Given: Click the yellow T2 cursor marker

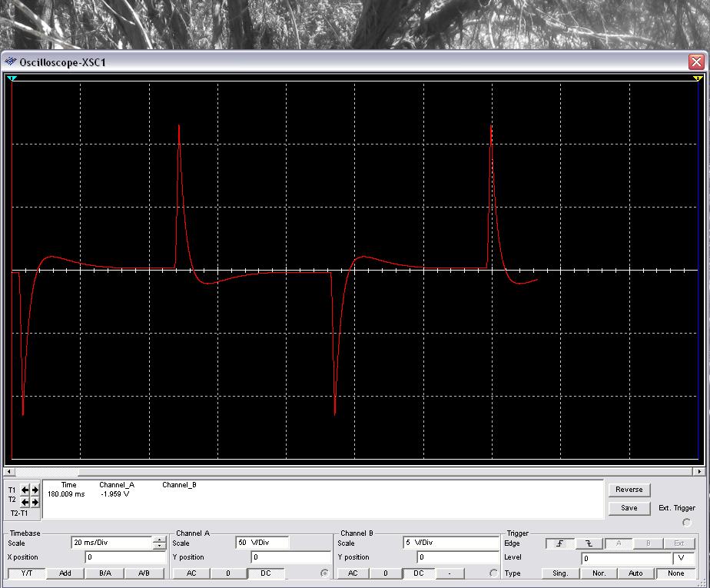Looking at the screenshot, I should click(698, 78).
